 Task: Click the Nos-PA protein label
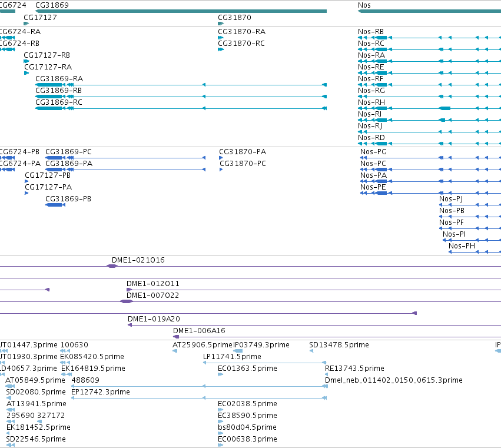(373, 175)
